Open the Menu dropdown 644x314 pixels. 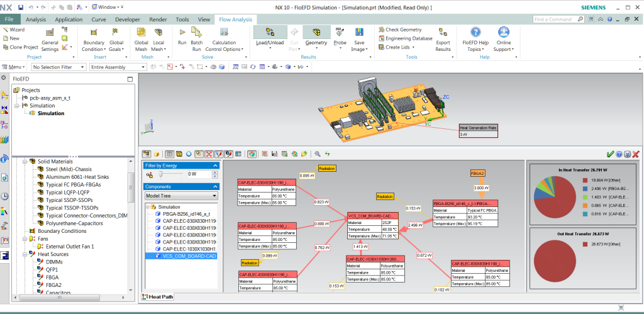[14, 67]
